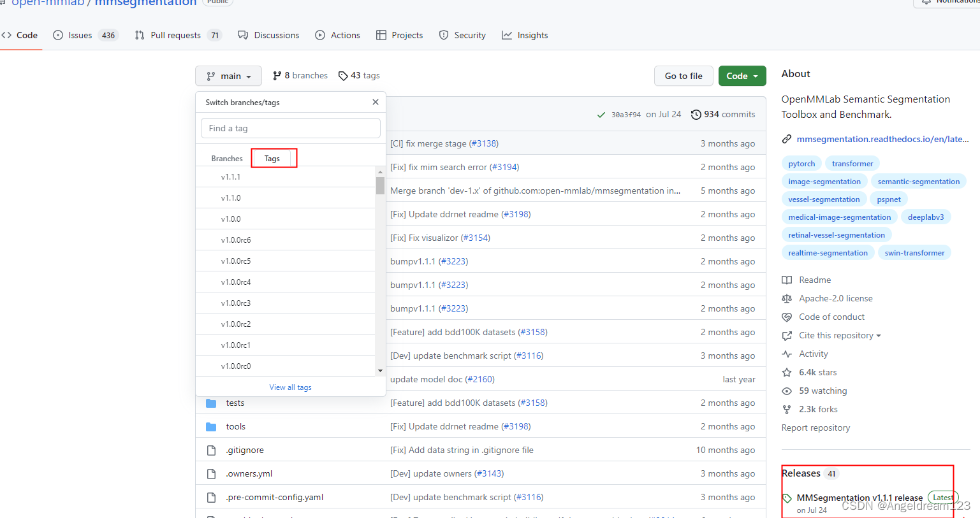Open the 934 commits history link
Screen dimensions: 980x518
point(723,114)
